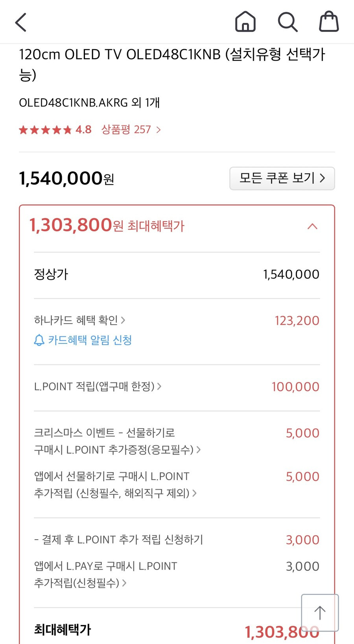Screen dimensions: 354x644
Task: Open L.POINT 적립(앱구매 한정) details
Action: (98, 386)
